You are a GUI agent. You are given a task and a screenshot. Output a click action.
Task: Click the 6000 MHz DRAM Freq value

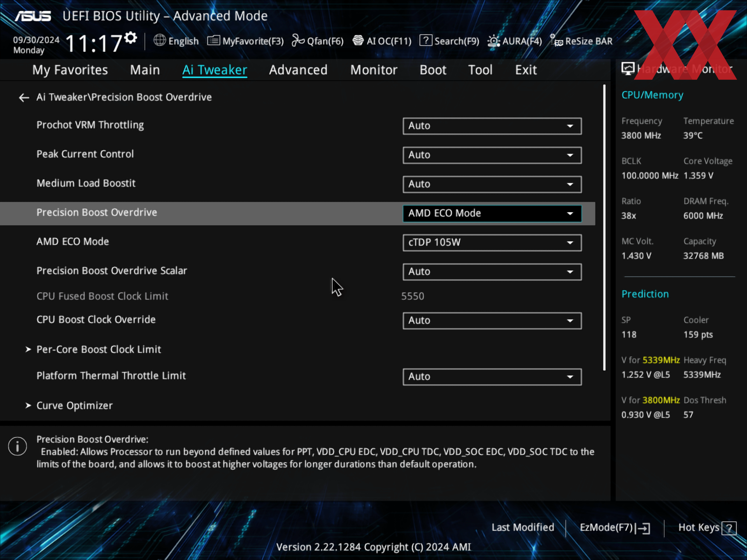point(703,216)
